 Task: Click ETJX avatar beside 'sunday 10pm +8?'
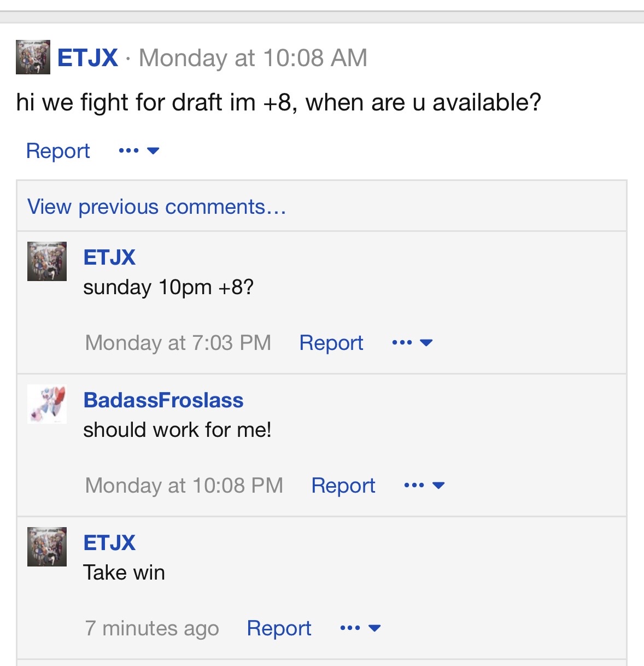[x=47, y=261]
